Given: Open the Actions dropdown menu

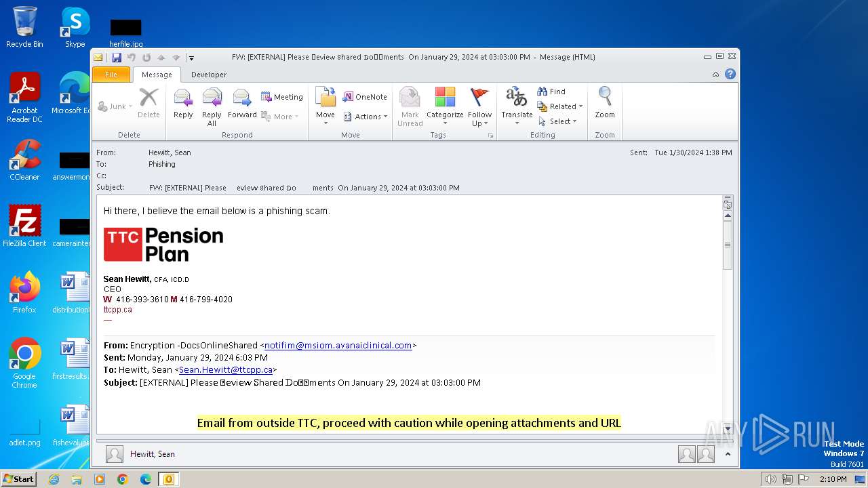Looking at the screenshot, I should (x=365, y=117).
